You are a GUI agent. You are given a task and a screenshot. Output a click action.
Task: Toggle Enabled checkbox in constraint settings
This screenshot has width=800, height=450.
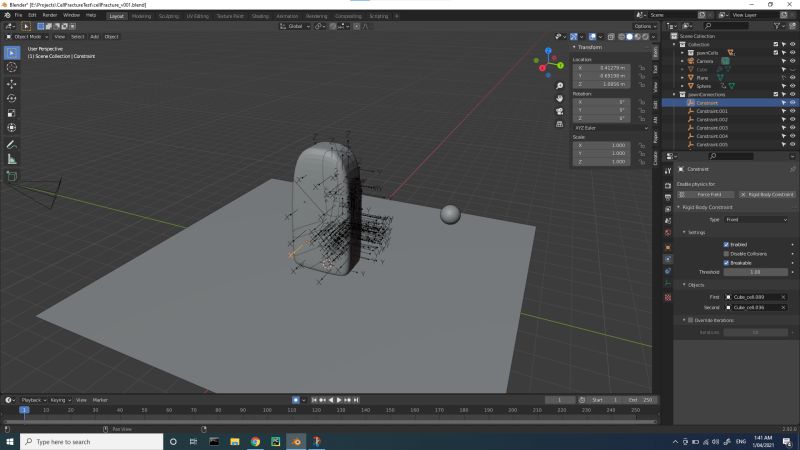tap(726, 244)
